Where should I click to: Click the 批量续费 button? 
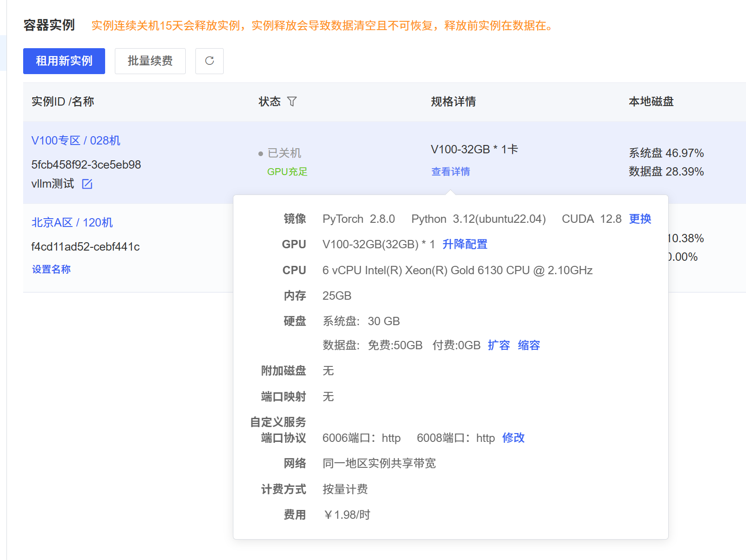pos(150,61)
